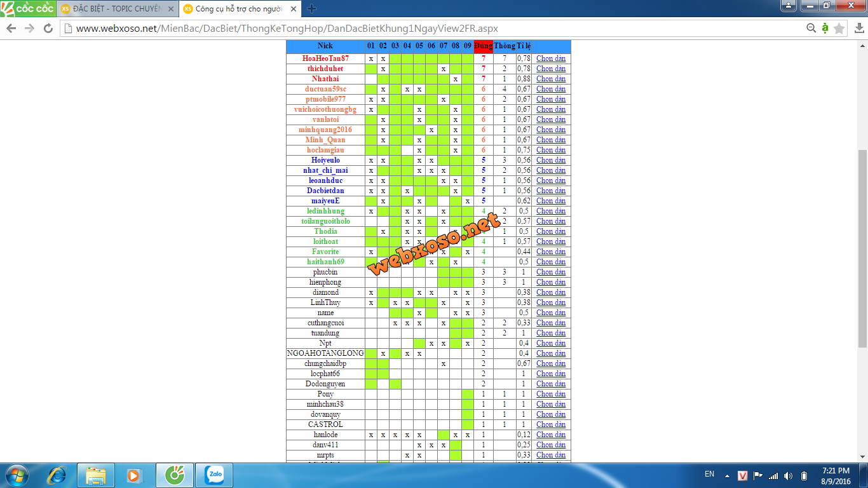Show hidden system tray icons
The width and height of the screenshot is (868, 488).
coord(728,475)
